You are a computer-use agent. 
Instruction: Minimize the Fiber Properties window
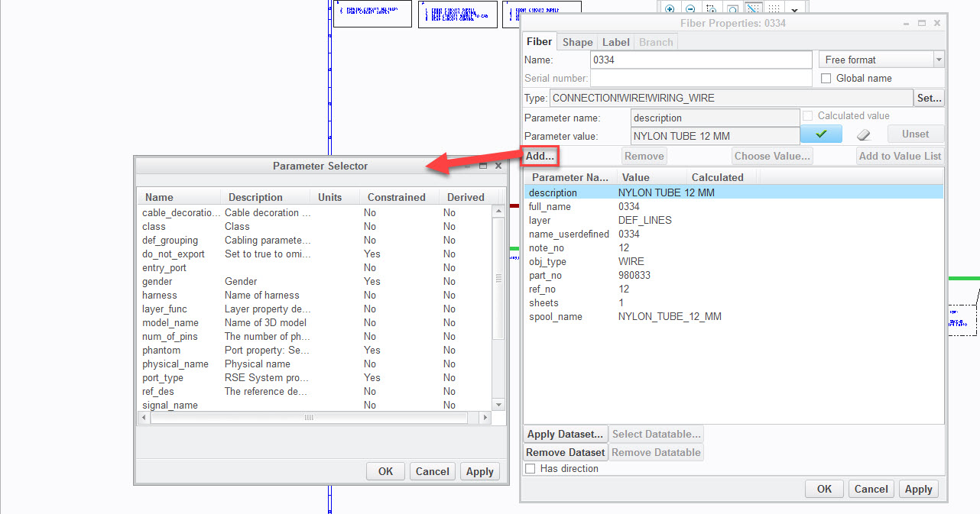pyautogui.click(x=907, y=24)
